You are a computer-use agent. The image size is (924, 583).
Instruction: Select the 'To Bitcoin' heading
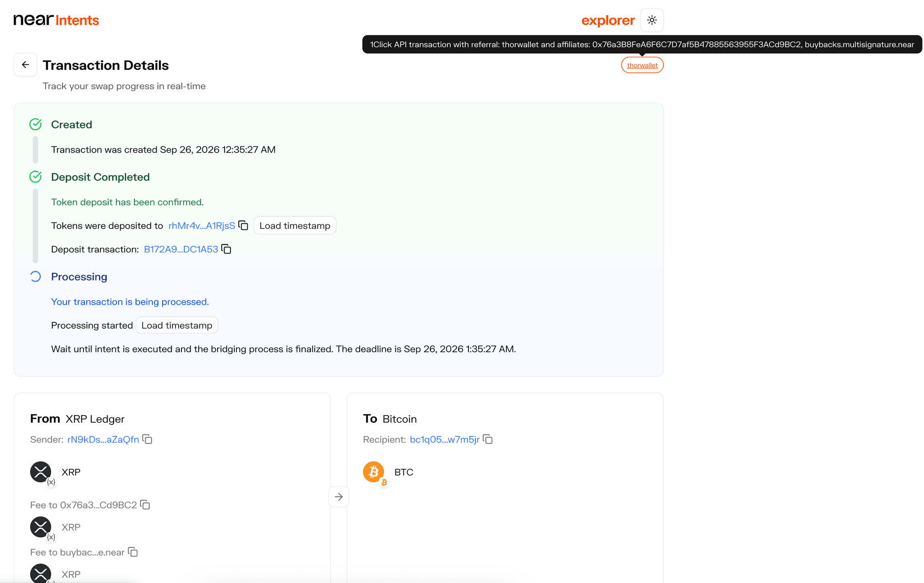[x=390, y=419]
